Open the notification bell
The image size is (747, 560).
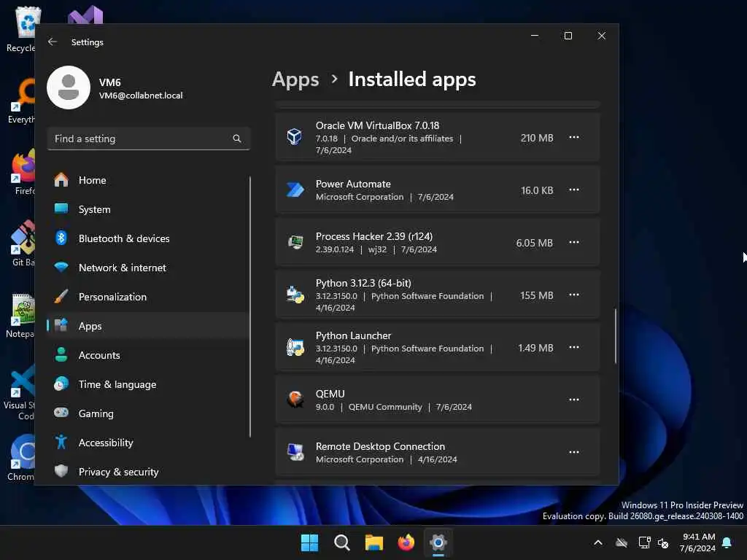[727, 542]
